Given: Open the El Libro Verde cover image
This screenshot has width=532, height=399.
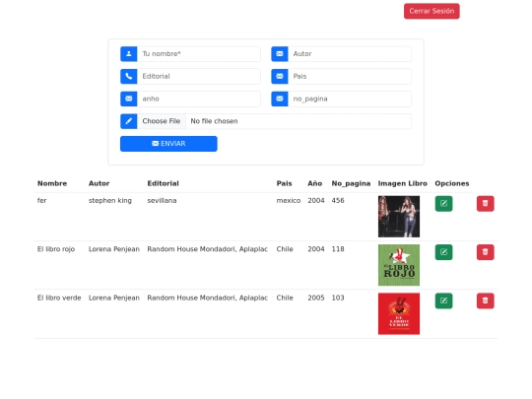Looking at the screenshot, I should [x=399, y=314].
